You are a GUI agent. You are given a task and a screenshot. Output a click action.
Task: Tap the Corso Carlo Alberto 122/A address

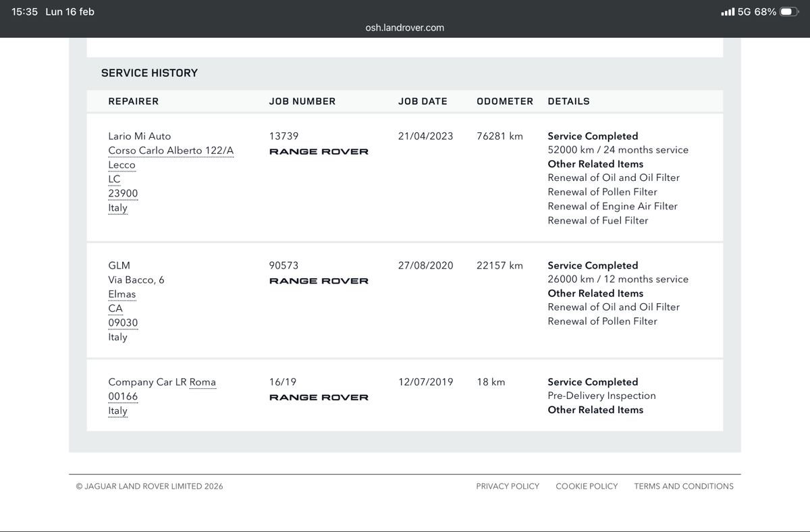[x=171, y=151]
